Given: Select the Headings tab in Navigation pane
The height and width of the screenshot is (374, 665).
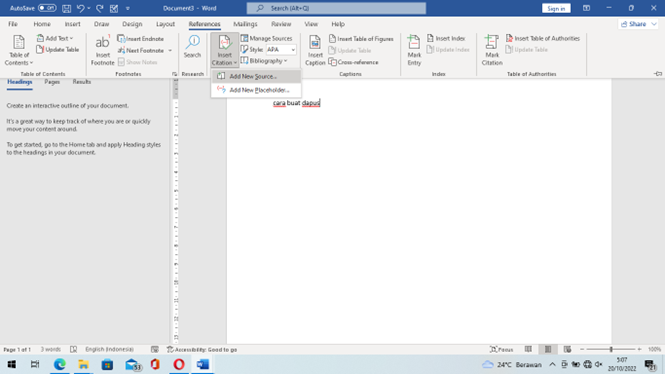Looking at the screenshot, I should tap(20, 82).
